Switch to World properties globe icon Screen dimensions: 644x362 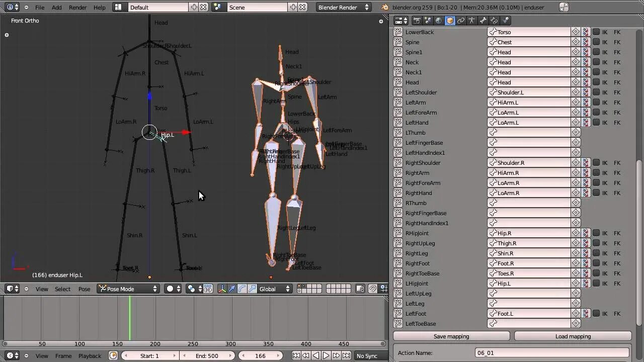(439, 21)
